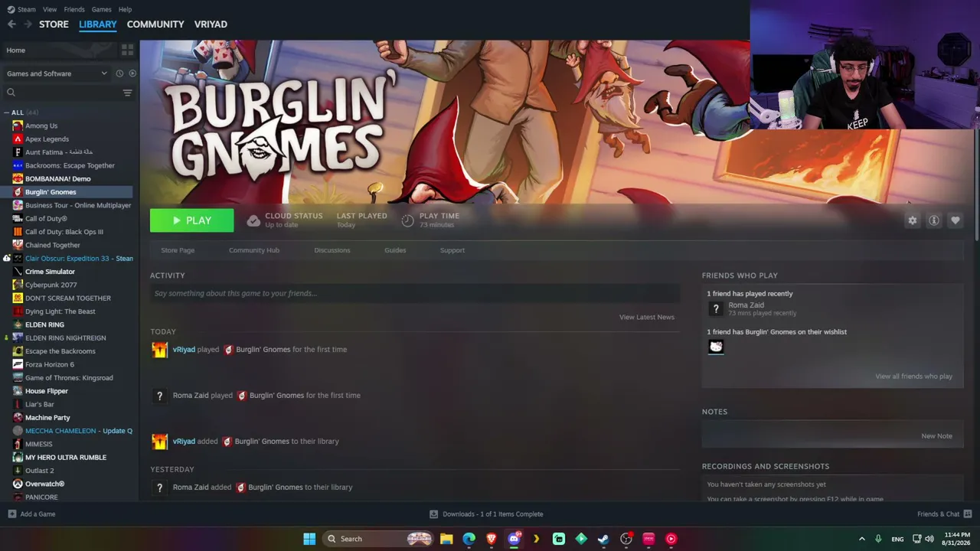Show game info panel icon
This screenshot has height=551, width=980.
[x=934, y=220]
